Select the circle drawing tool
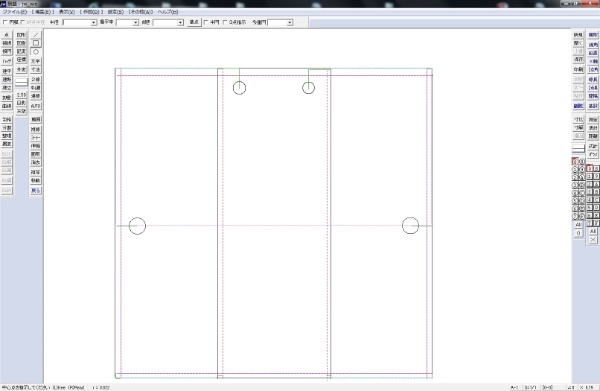 [x=36, y=52]
